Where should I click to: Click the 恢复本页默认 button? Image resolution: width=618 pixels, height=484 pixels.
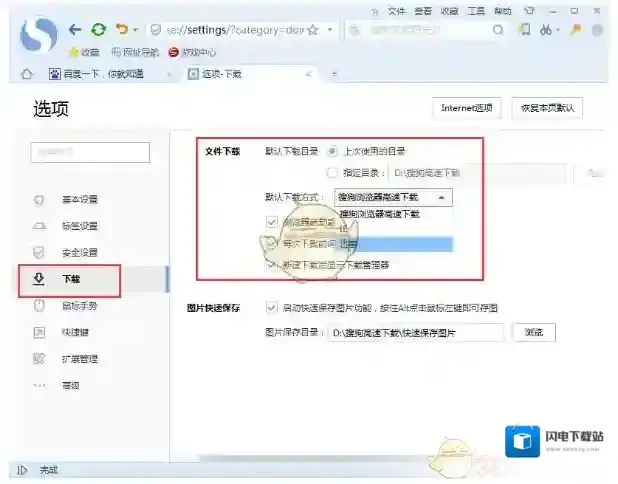[x=547, y=108]
